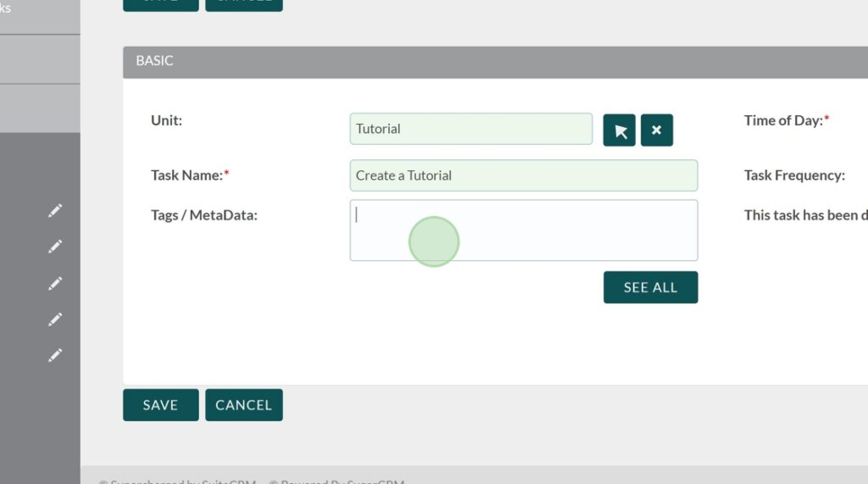This screenshot has height=484, width=868.
Task: Click the second pencil edit icon in sidebar
Action: point(55,247)
